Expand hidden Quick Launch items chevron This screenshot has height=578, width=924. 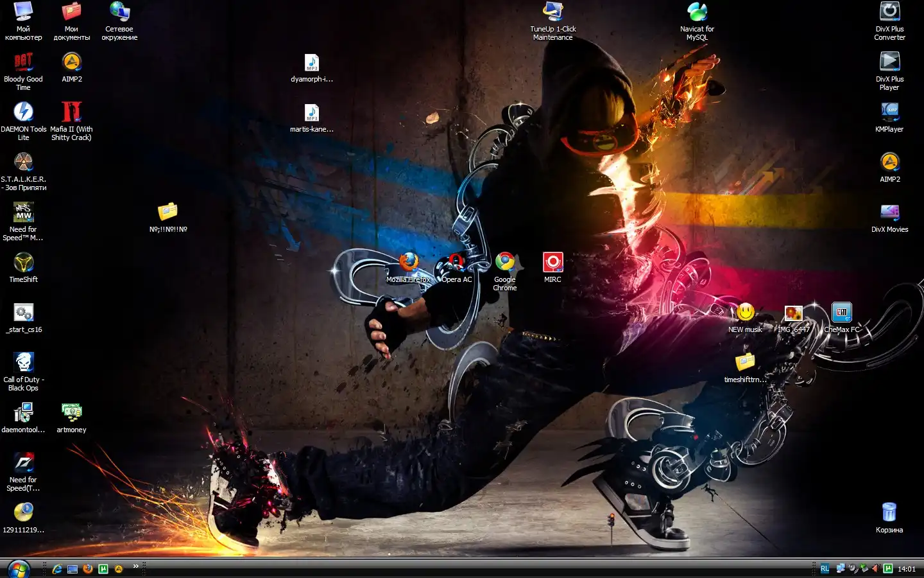point(135,566)
